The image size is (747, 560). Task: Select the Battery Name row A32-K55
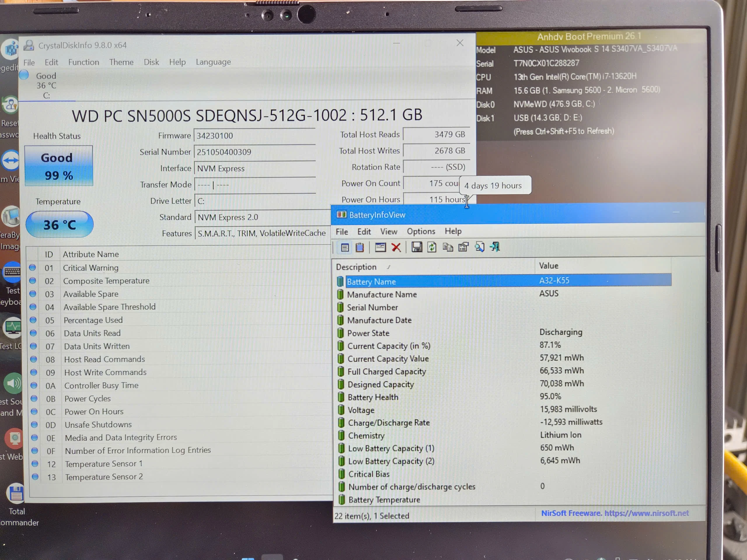[504, 281]
